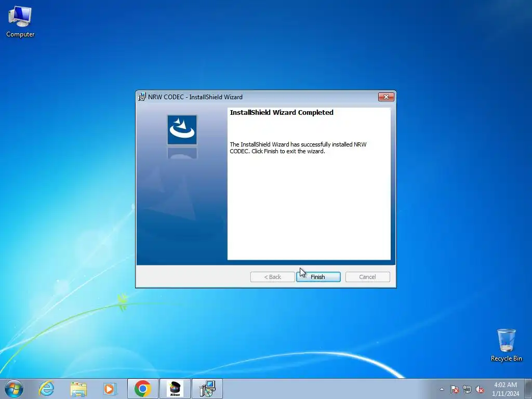Select the Recycle Bin desktop icon
The image size is (532, 399).
(506, 345)
